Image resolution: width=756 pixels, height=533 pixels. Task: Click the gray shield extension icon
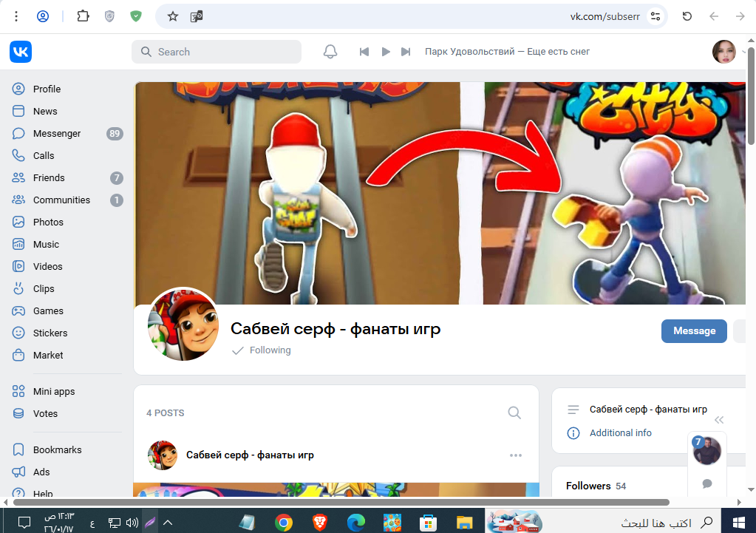point(109,16)
